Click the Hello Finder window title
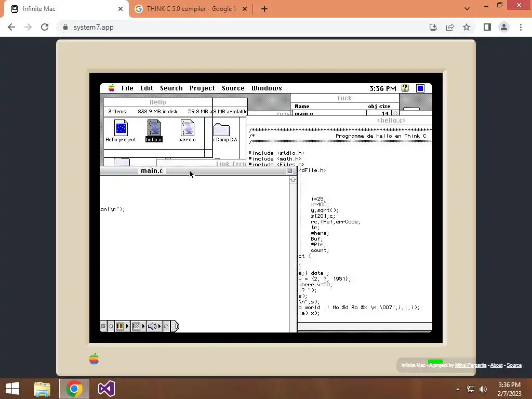Screen dimensions: 532x399 pyautogui.click(x=158, y=102)
